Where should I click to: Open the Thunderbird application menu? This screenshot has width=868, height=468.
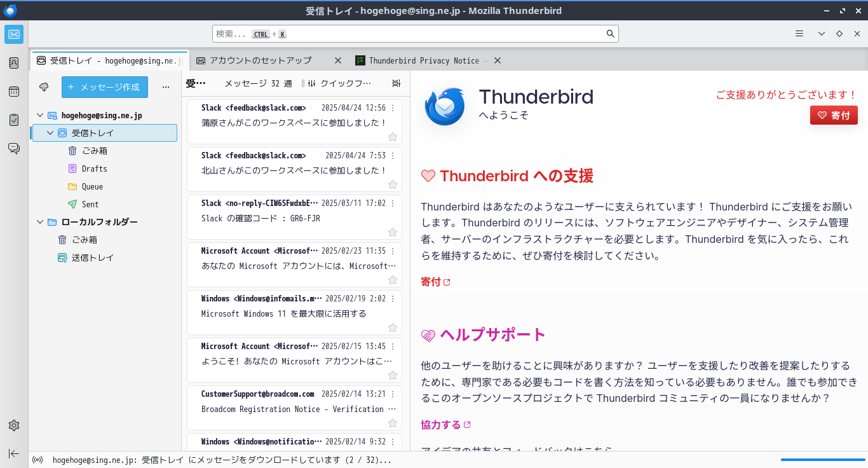click(799, 34)
